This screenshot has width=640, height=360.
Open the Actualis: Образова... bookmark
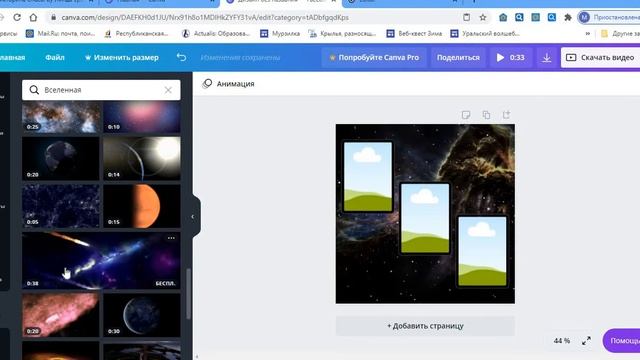216,33
